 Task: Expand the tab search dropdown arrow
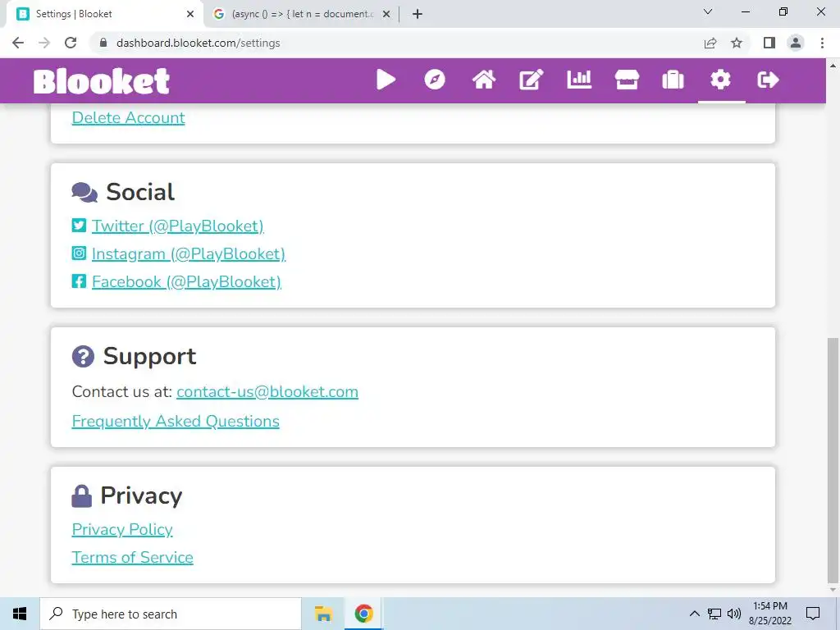(x=708, y=11)
